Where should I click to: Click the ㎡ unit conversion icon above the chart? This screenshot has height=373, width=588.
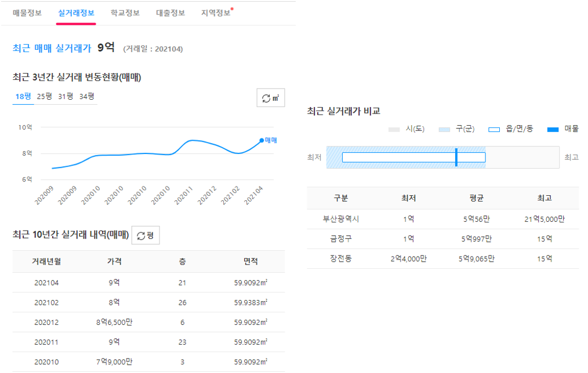pyautogui.click(x=270, y=97)
